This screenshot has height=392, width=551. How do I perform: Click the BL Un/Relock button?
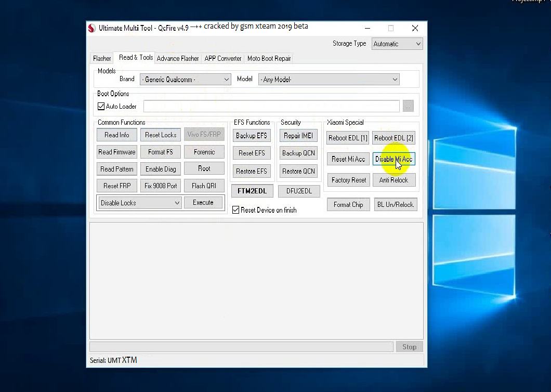[x=396, y=205]
